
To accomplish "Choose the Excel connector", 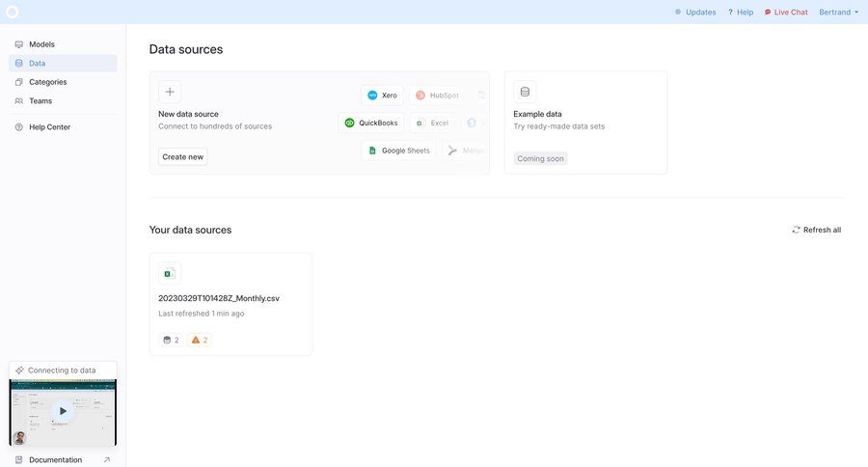I will [432, 123].
